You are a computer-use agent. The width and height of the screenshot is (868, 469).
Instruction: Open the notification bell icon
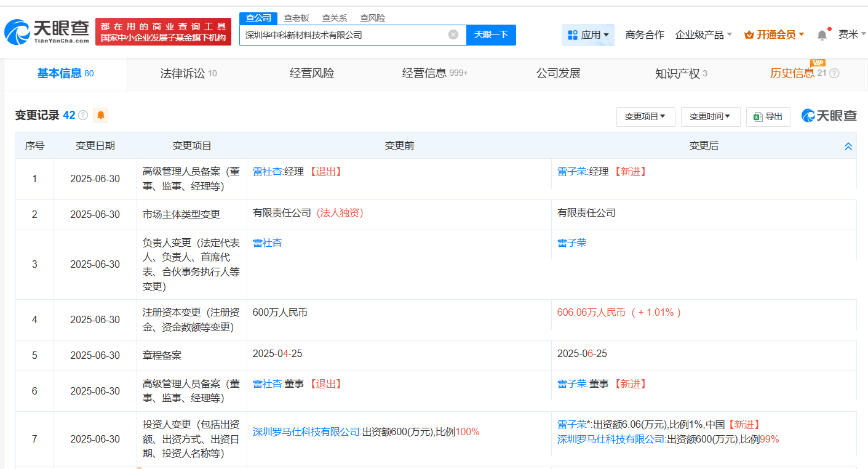(x=822, y=35)
